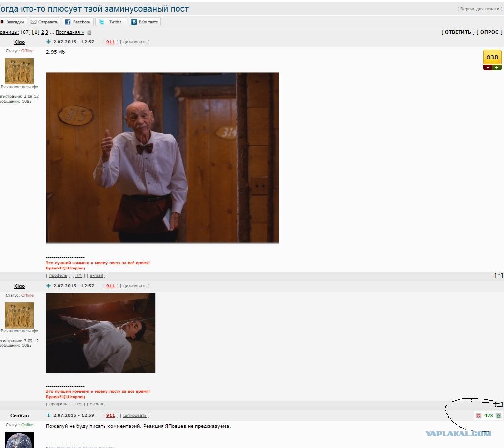
Task: Open профиль link under first post
Action: [58, 275]
